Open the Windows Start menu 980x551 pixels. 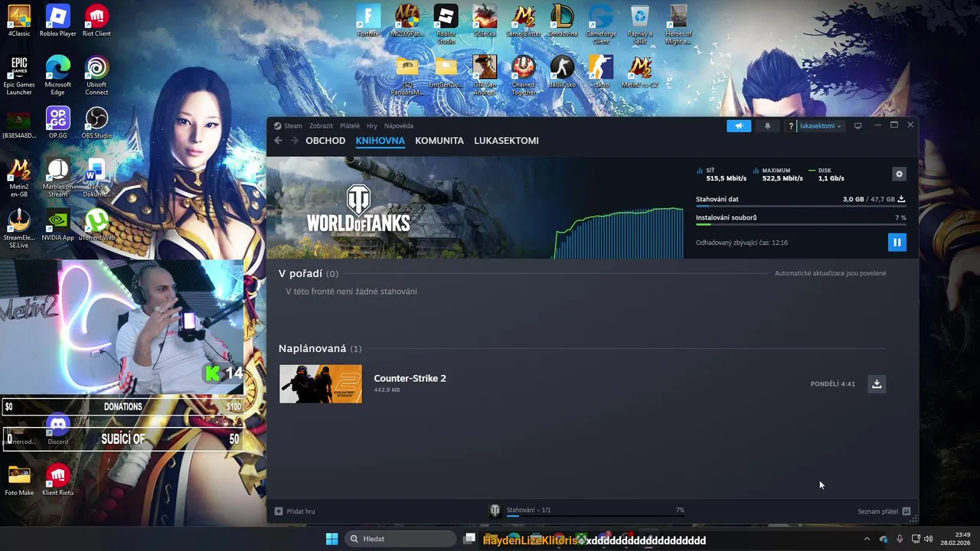[x=332, y=539]
